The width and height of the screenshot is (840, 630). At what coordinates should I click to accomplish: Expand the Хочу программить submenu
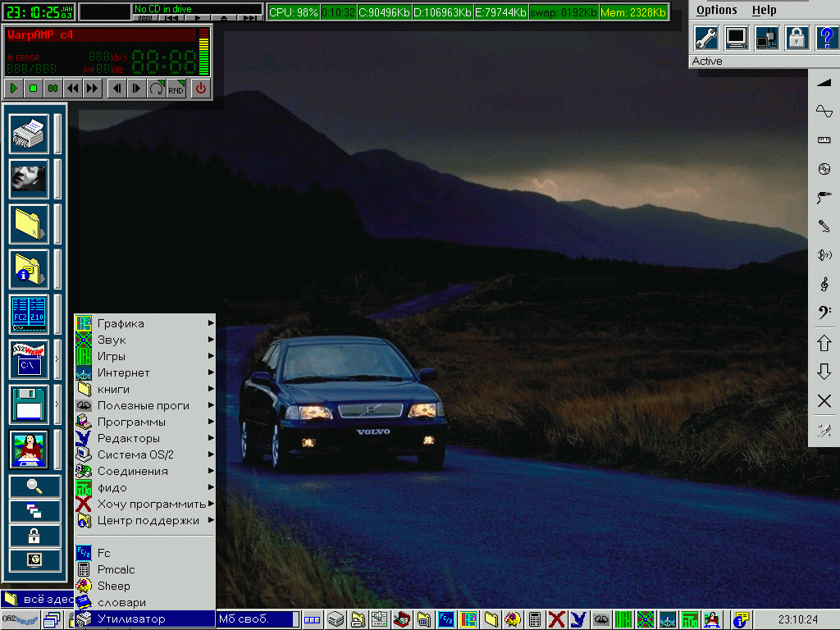[x=144, y=504]
